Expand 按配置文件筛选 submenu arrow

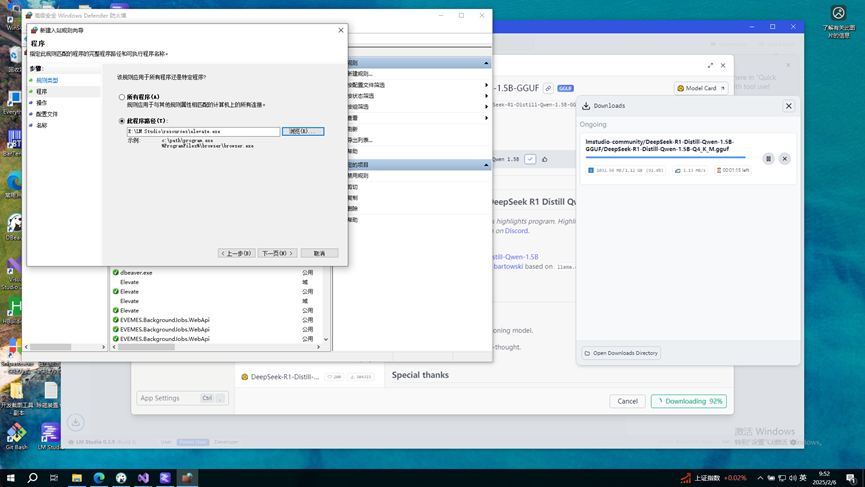coord(486,85)
